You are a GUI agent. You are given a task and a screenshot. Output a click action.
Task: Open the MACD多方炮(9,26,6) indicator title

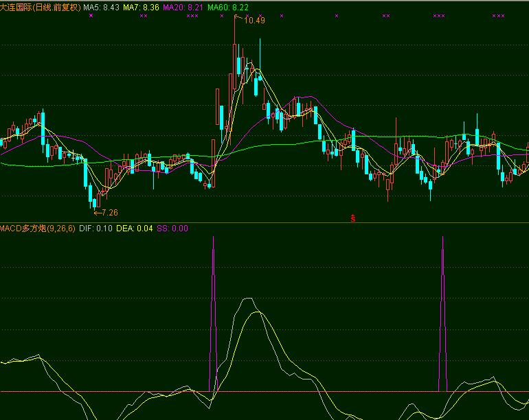click(x=38, y=229)
